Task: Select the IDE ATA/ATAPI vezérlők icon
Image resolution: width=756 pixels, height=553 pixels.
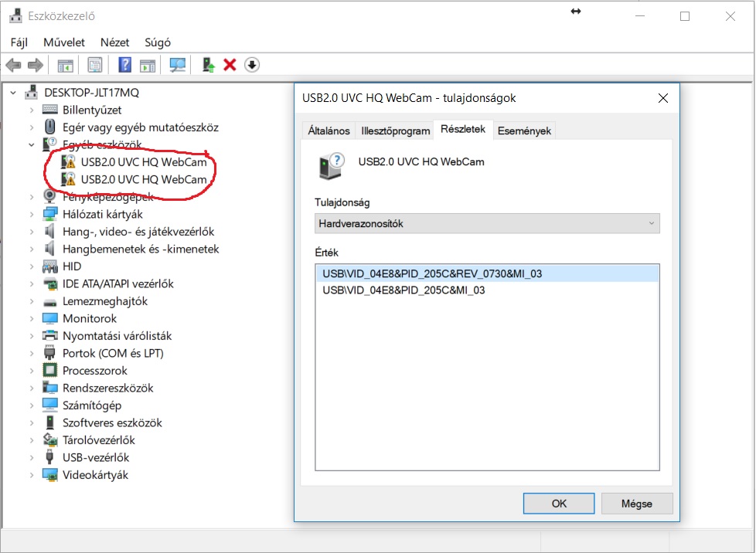Action: pos(49,283)
